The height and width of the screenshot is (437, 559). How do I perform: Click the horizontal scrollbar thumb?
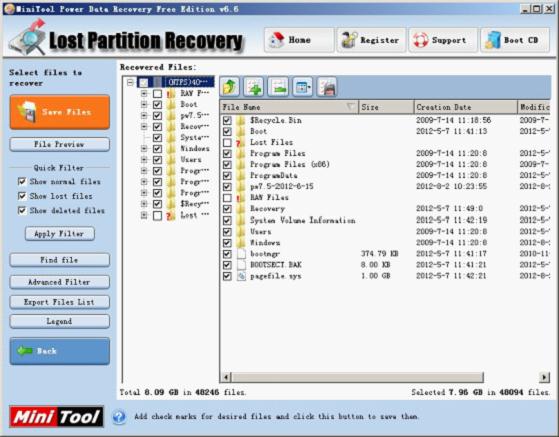(357, 377)
